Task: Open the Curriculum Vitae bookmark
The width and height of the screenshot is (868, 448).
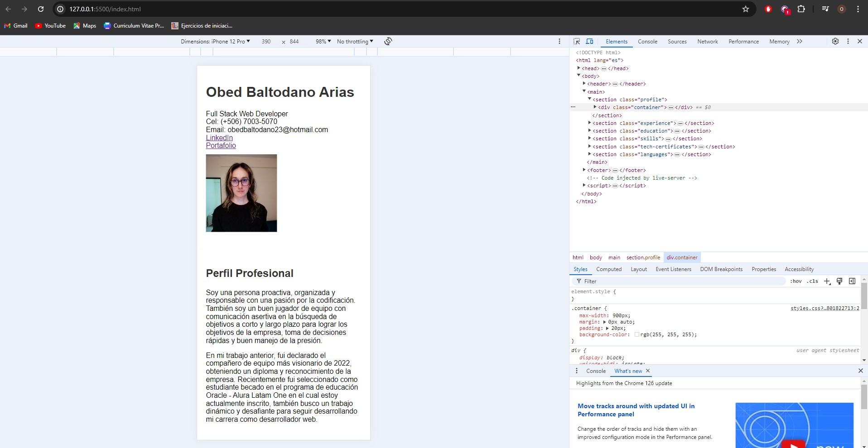Action: [x=134, y=26]
